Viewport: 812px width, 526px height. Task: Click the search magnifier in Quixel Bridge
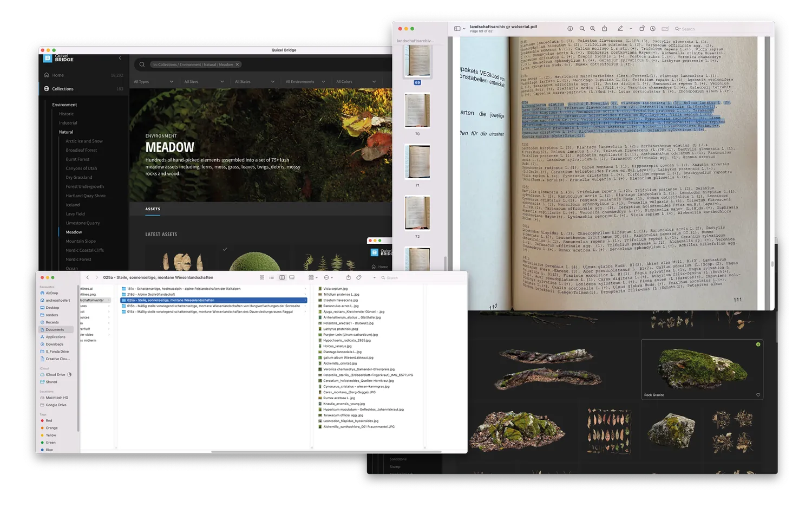tap(142, 64)
